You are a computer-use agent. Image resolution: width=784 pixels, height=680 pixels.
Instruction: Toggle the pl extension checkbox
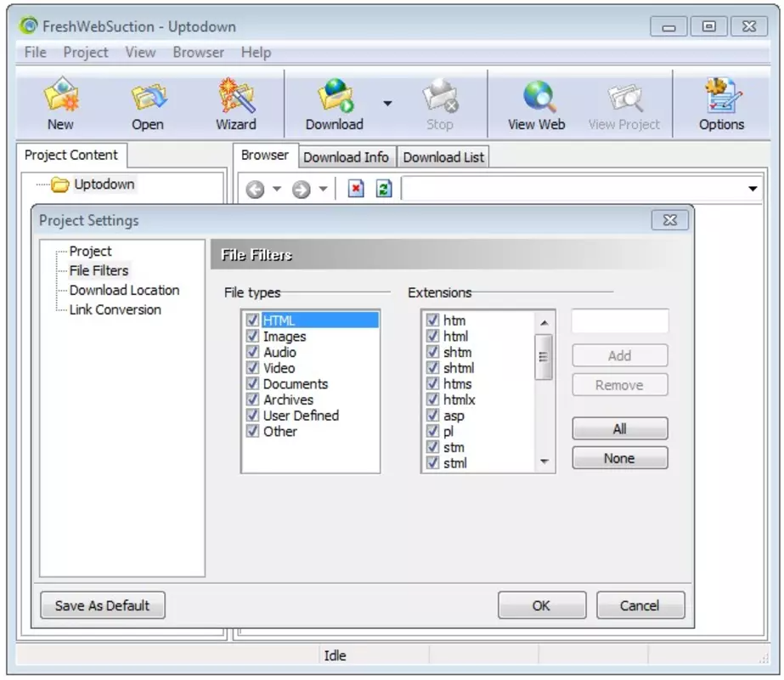click(432, 431)
